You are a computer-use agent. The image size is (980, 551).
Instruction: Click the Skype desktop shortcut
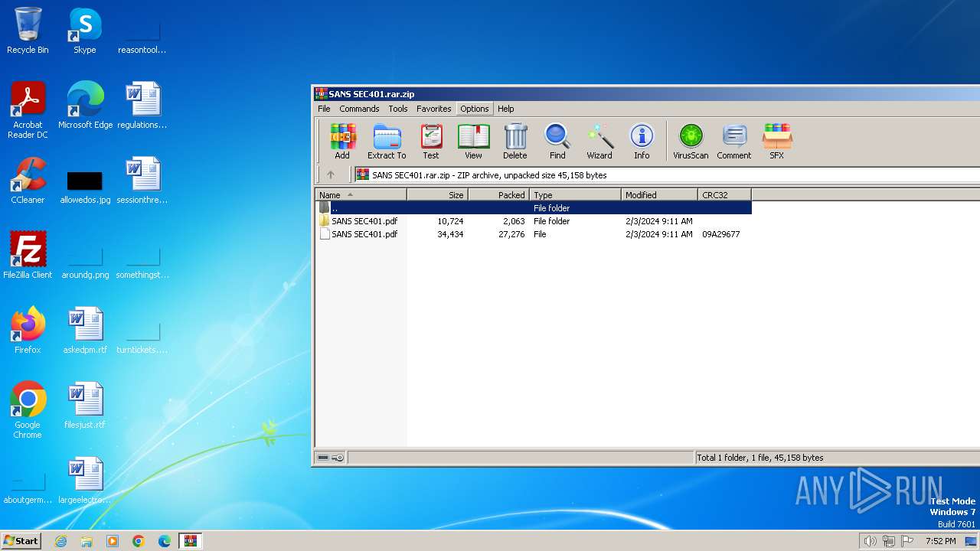coord(85,31)
